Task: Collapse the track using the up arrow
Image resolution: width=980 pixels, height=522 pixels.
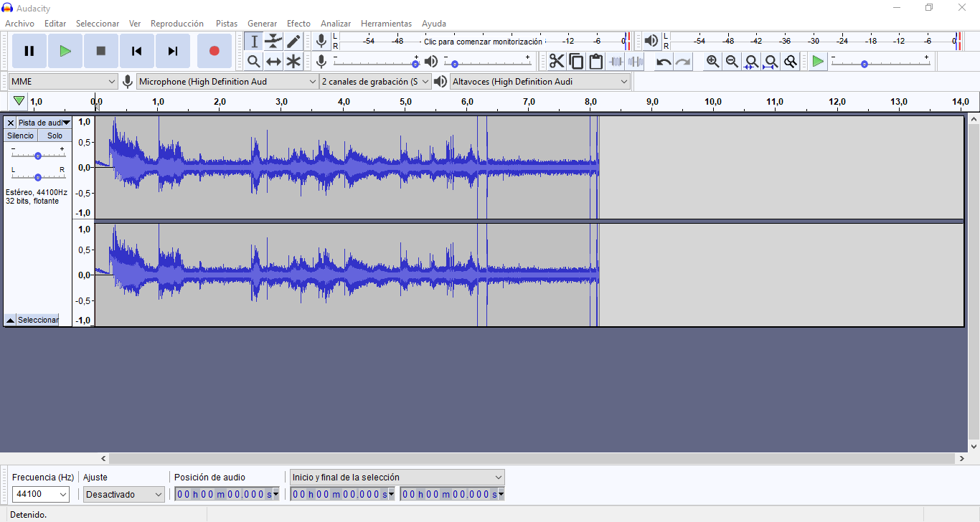Action: tap(11, 320)
